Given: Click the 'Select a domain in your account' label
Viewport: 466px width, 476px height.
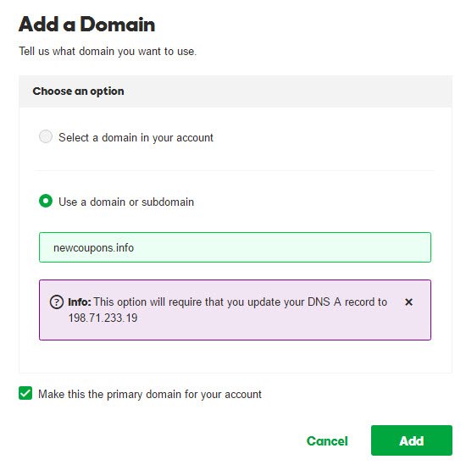Looking at the screenshot, I should 136,138.
